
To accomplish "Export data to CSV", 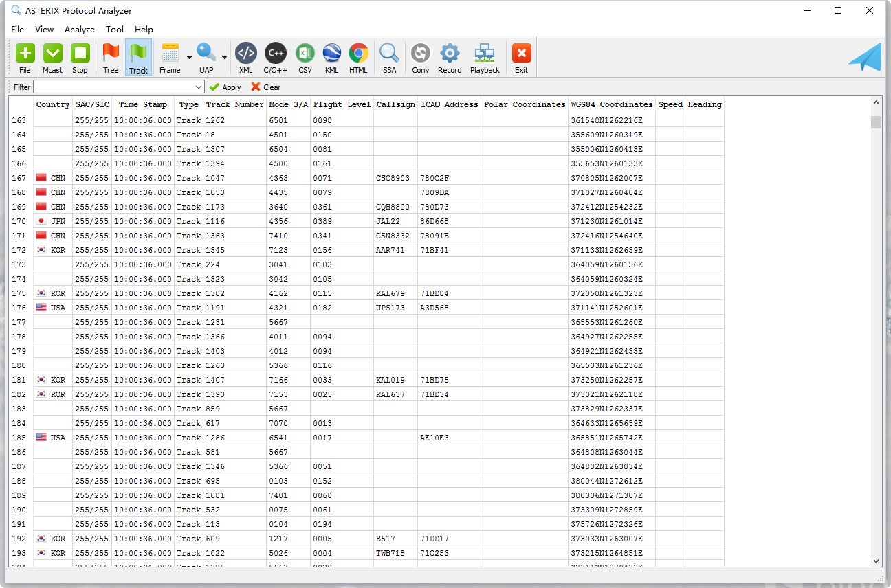I will (x=305, y=58).
